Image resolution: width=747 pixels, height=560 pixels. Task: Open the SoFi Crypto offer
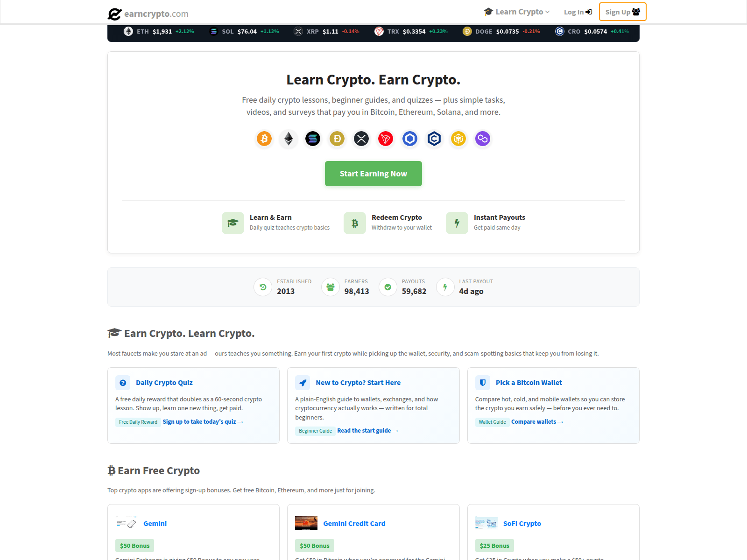coord(522,524)
